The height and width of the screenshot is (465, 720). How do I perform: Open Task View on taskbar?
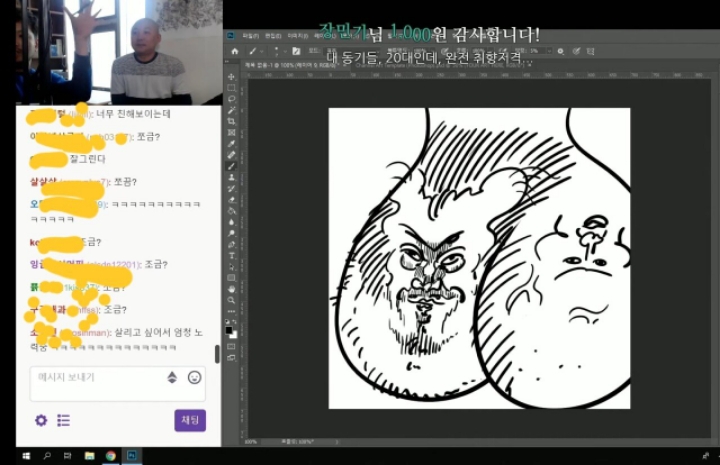coord(68,456)
